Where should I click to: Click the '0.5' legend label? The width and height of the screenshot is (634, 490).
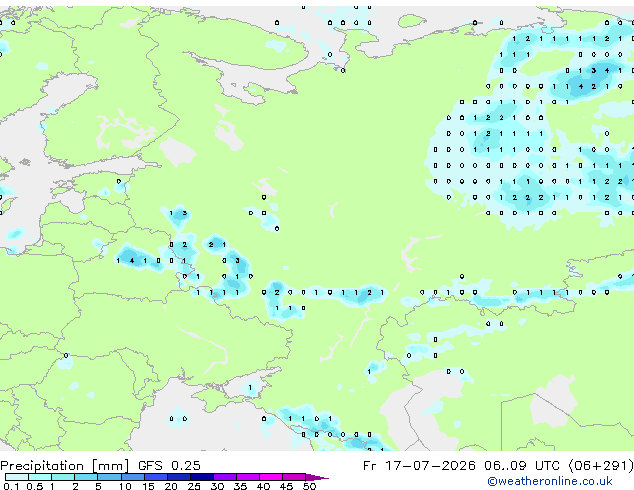click(x=35, y=486)
